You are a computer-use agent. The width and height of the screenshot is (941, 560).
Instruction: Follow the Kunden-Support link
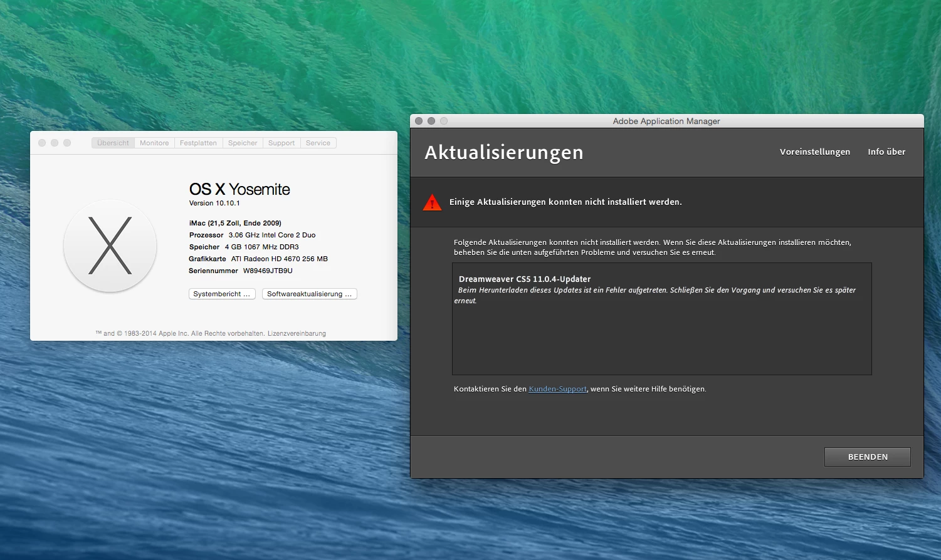(x=557, y=389)
